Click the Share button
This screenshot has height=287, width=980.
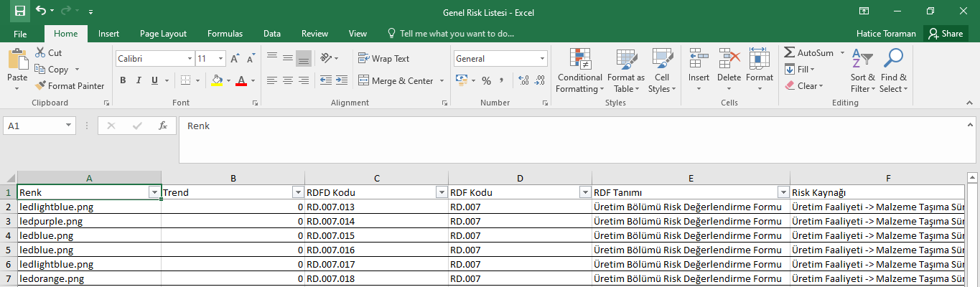[x=945, y=34]
